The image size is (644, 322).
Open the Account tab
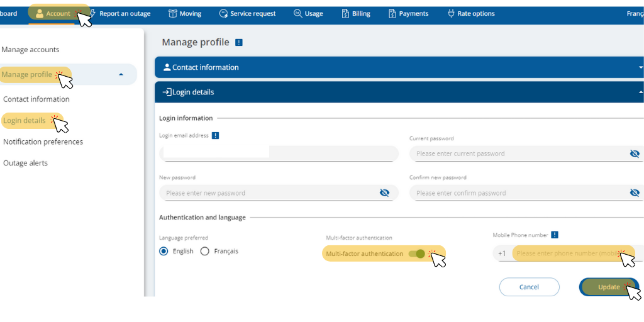coord(53,14)
